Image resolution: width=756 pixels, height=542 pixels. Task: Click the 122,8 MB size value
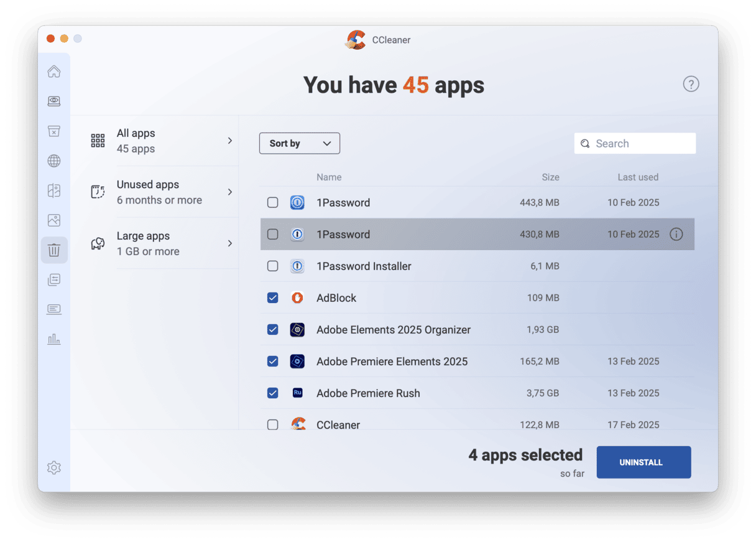tap(540, 425)
